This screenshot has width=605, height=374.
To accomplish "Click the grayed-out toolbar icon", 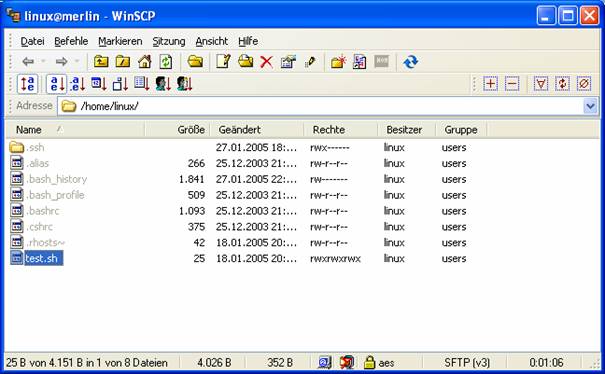I will click(x=381, y=62).
